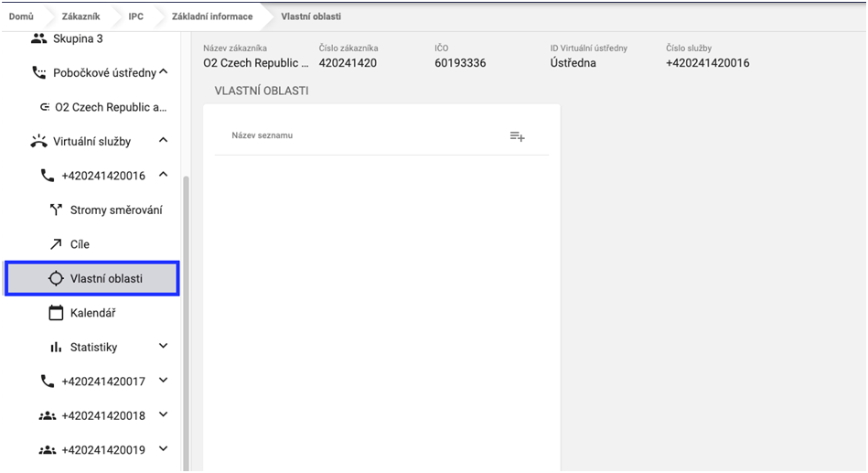Expand the +420241420017 chevron
This screenshot has width=868, height=473.
[163, 381]
